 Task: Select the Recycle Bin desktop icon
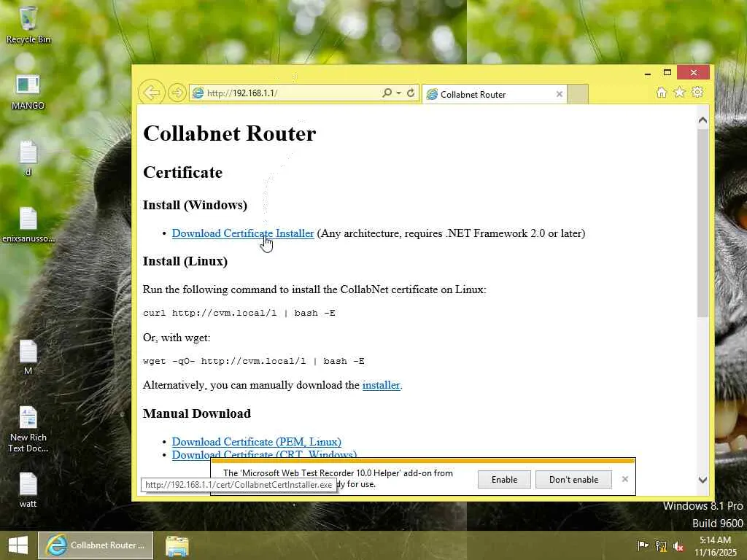[28, 26]
